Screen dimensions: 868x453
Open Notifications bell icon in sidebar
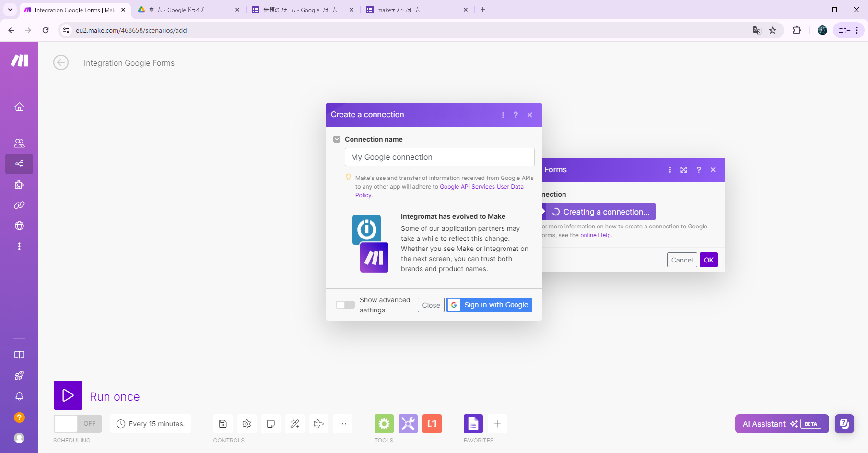point(19,396)
